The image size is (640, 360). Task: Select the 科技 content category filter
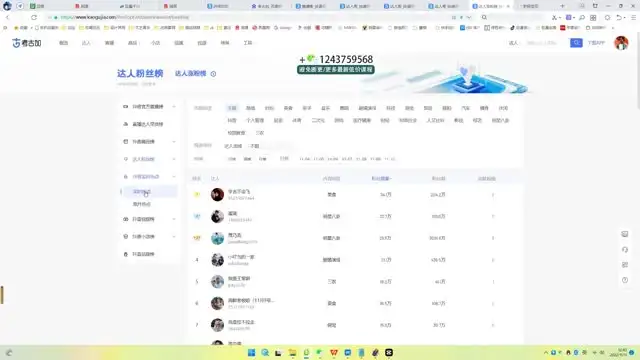391,108
